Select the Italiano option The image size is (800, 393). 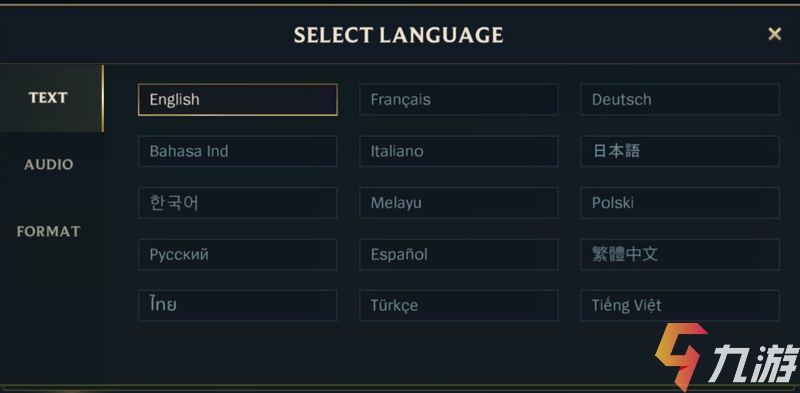tap(459, 151)
